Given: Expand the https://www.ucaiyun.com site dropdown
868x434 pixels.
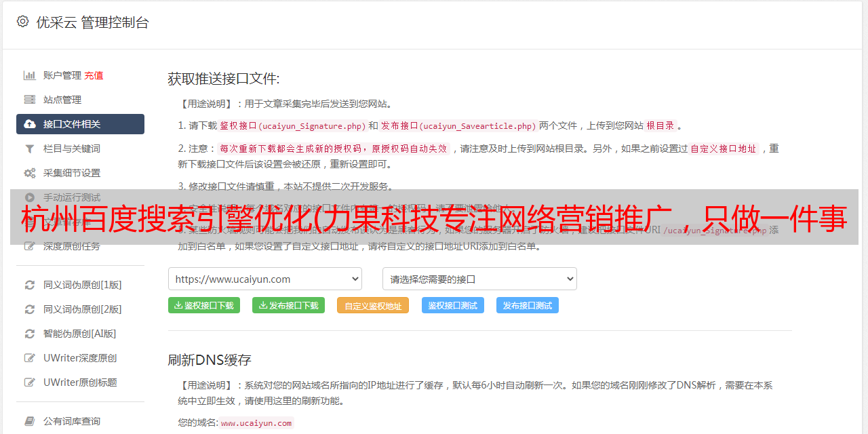Looking at the screenshot, I should (265, 279).
